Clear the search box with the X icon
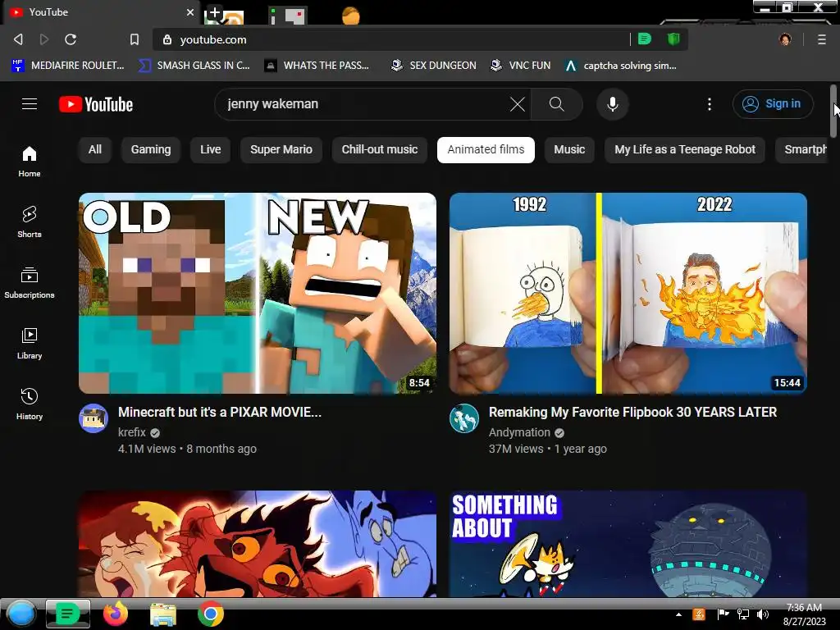The width and height of the screenshot is (840, 630). click(x=517, y=104)
